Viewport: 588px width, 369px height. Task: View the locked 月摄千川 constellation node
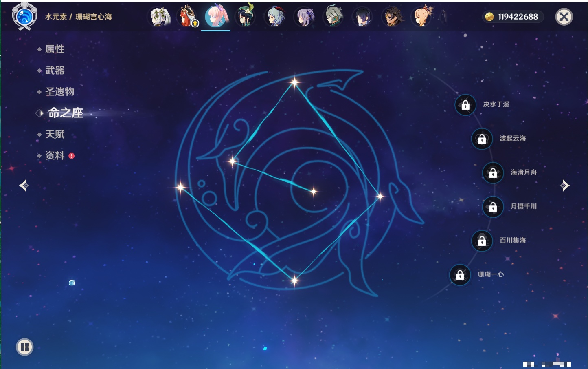coord(493,207)
